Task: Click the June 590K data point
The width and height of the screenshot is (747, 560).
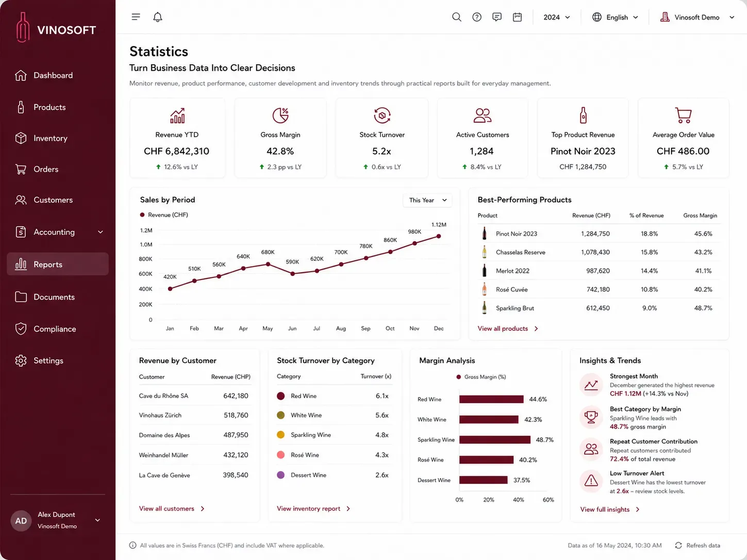Action: [292, 274]
